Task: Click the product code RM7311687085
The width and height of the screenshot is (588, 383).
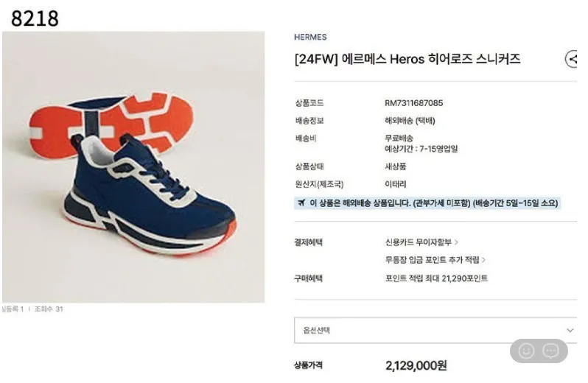Action: click(413, 103)
